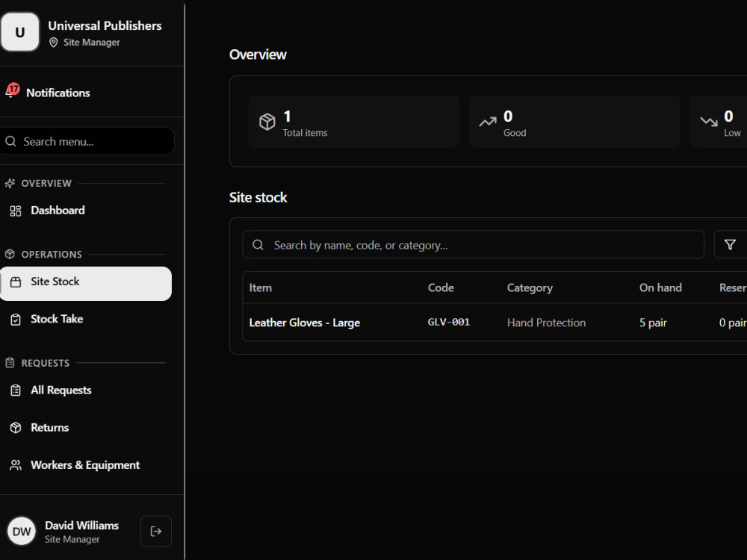The image size is (747, 560).
Task: Click the Item column header
Action: (x=261, y=287)
